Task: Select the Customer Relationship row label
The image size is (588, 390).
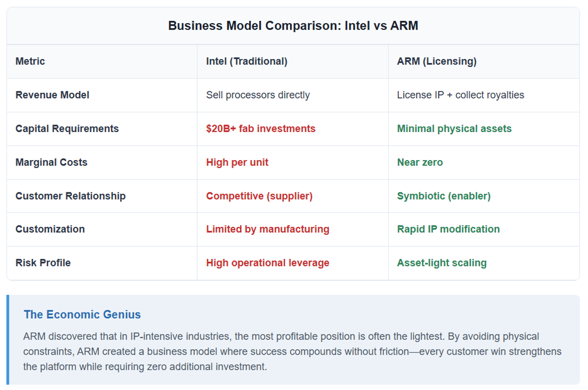Action: click(70, 196)
